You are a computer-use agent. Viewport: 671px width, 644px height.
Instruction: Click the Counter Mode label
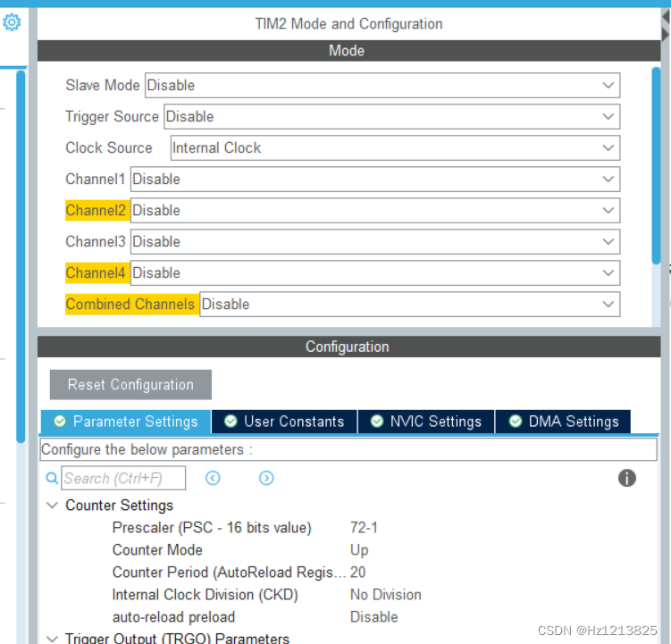(157, 550)
